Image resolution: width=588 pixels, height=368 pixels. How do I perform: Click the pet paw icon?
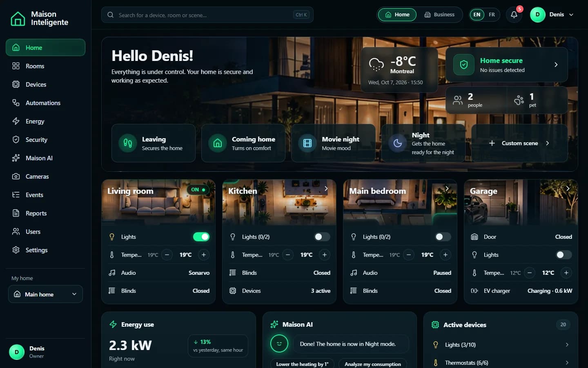tap(519, 100)
